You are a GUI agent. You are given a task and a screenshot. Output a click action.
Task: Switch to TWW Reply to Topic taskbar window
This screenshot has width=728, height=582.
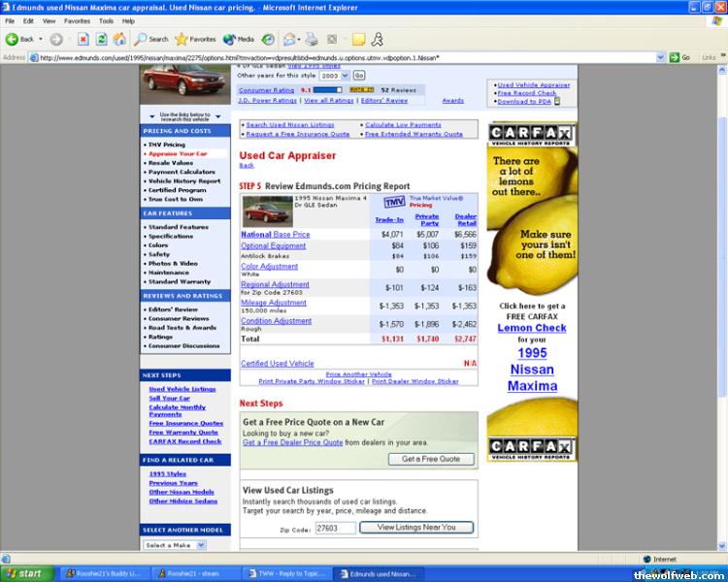pos(290,573)
